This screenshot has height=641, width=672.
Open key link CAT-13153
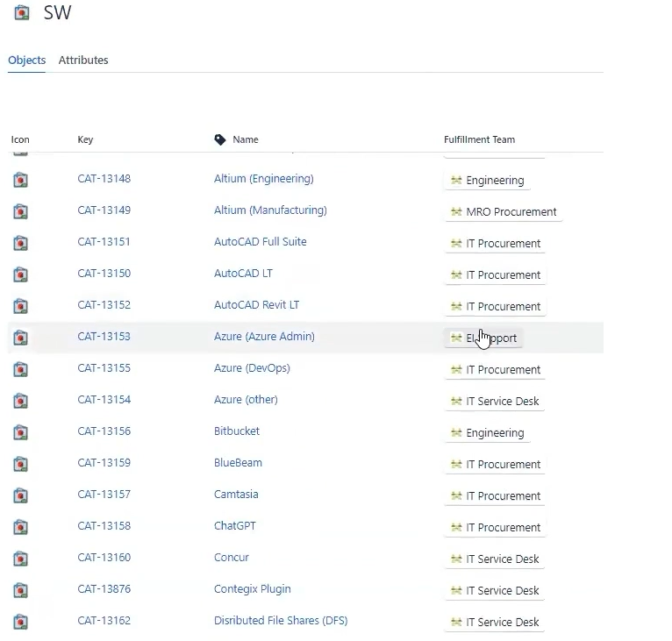pos(104,337)
